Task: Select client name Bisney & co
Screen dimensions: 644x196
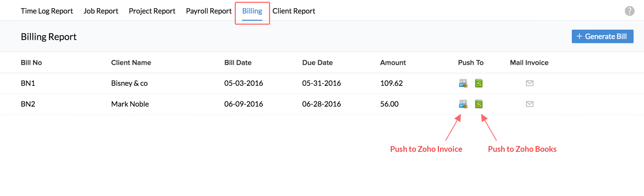Action: 129,83
